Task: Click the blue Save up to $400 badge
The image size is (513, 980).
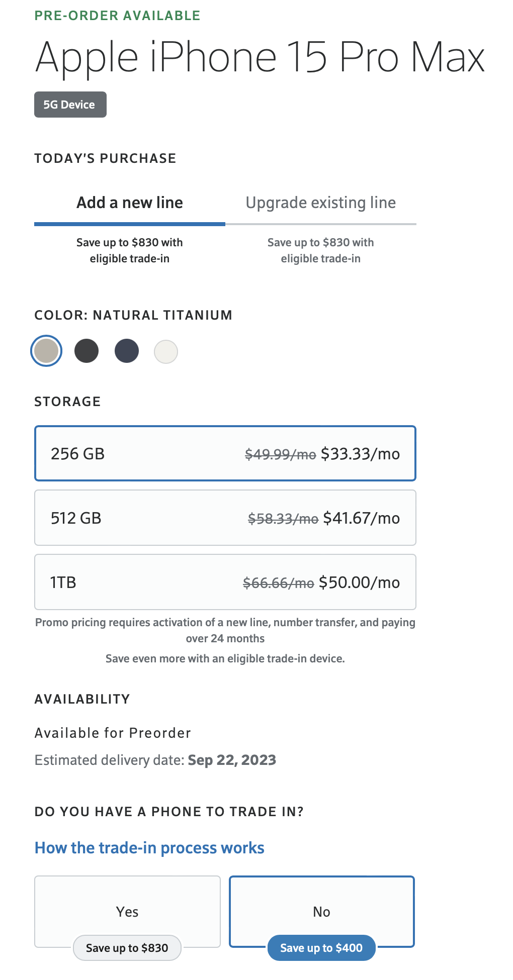Action: coord(321,948)
